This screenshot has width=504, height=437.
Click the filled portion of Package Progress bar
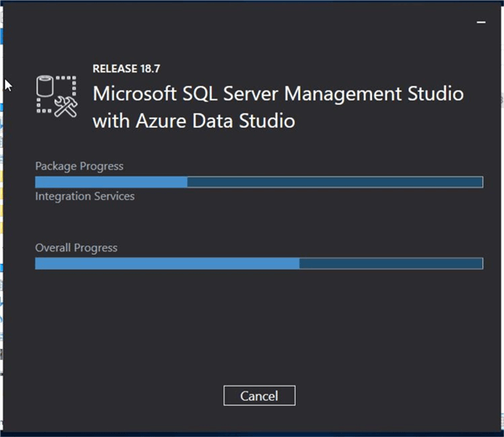[x=111, y=182]
